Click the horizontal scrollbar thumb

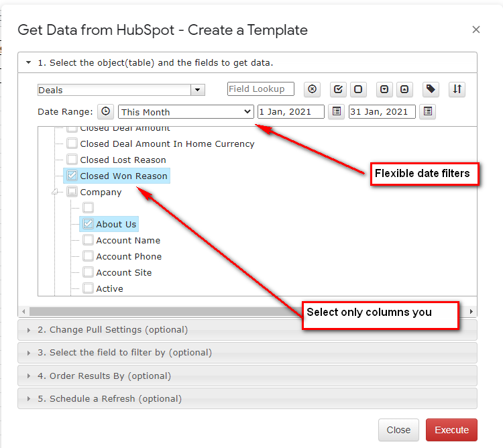pyautogui.click(x=165, y=311)
